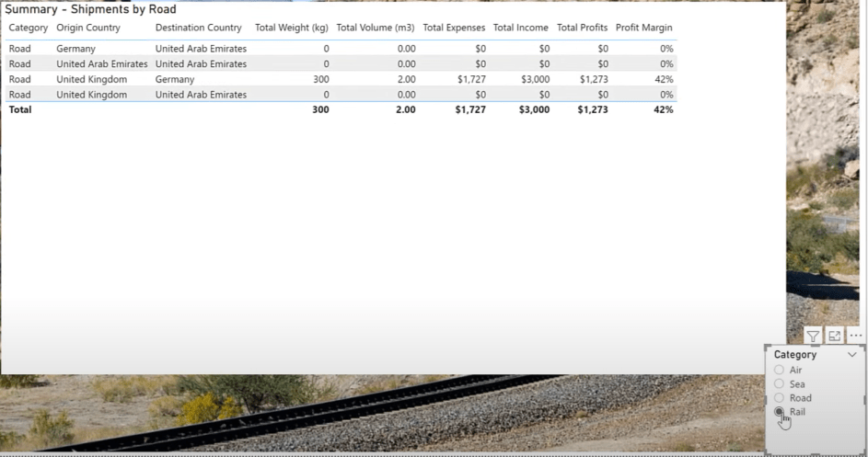Image resolution: width=868 pixels, height=457 pixels.
Task: Click Germany in Origin Country column
Action: [75, 49]
